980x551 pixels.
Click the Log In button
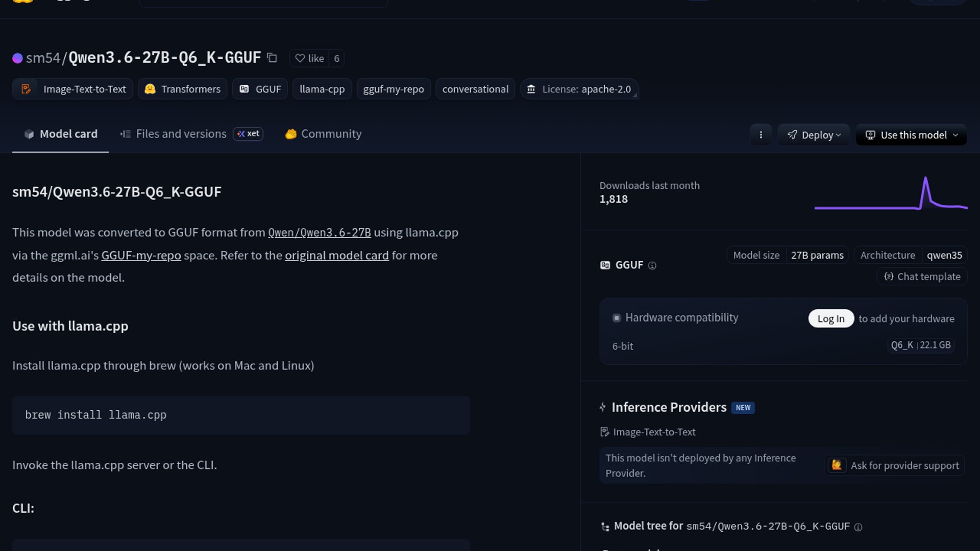[830, 318]
